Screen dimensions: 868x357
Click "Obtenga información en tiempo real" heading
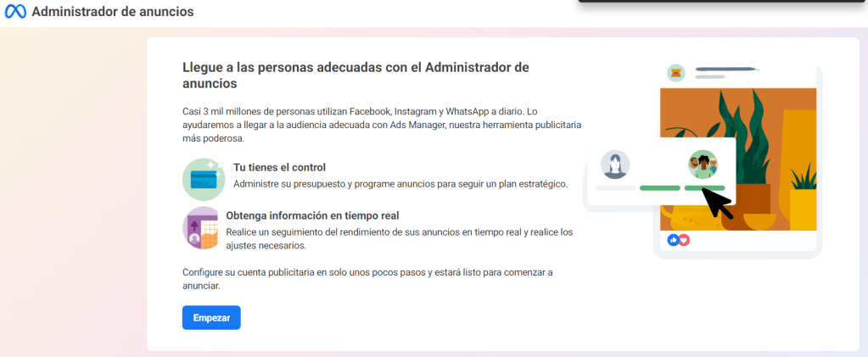(312, 215)
